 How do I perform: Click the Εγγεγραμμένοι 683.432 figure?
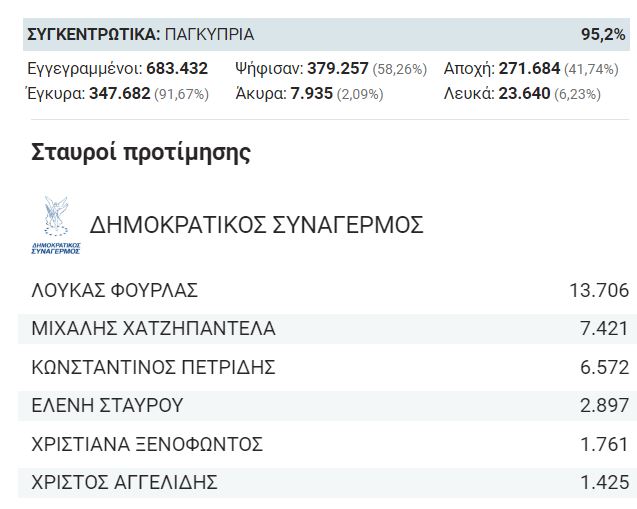tap(118, 69)
